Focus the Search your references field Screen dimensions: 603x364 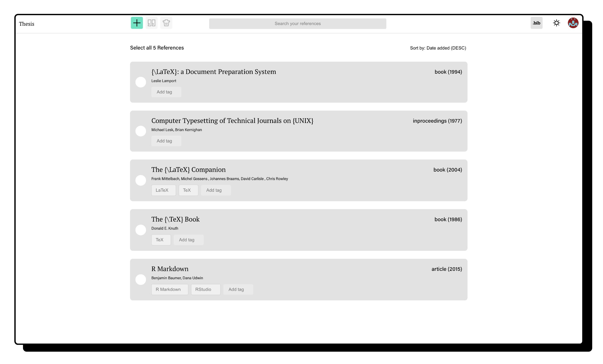(x=297, y=24)
